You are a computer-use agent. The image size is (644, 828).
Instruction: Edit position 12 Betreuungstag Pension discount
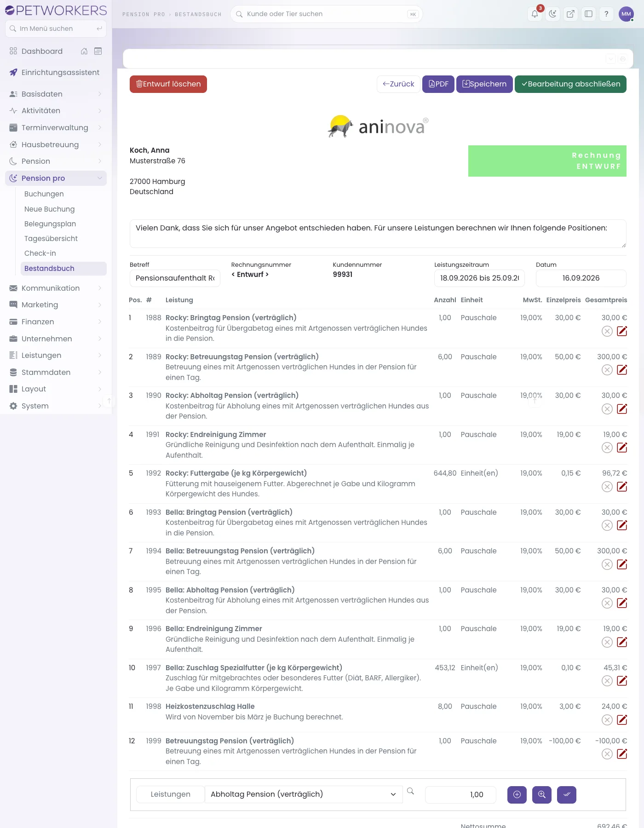[x=622, y=754]
